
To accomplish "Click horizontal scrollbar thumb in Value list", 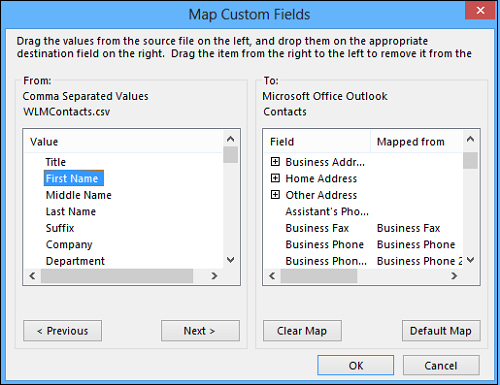I will point(117,276).
